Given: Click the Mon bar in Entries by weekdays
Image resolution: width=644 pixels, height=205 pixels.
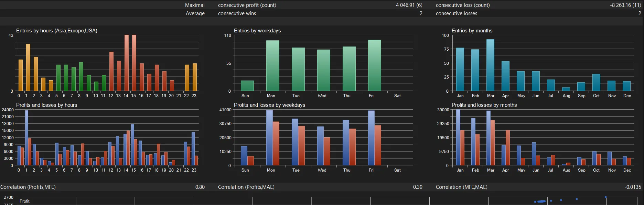Looking at the screenshot, I should pos(273,66).
